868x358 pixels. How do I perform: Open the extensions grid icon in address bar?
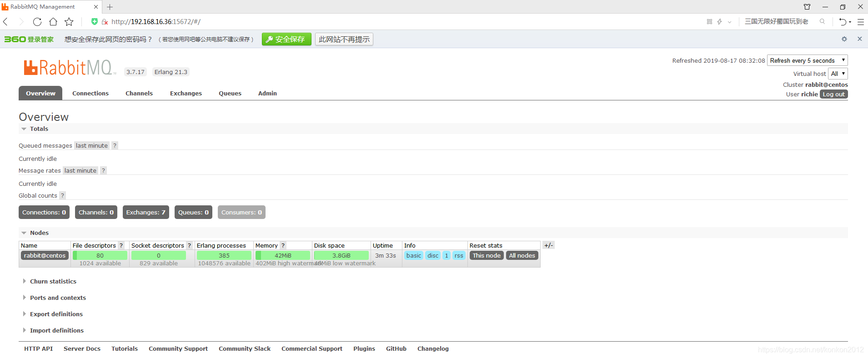pos(709,21)
